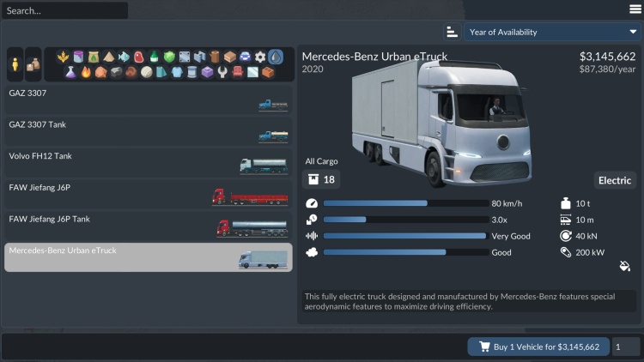Click the eTruck description text
The width and height of the screenshot is (644, 362).
pos(459,301)
